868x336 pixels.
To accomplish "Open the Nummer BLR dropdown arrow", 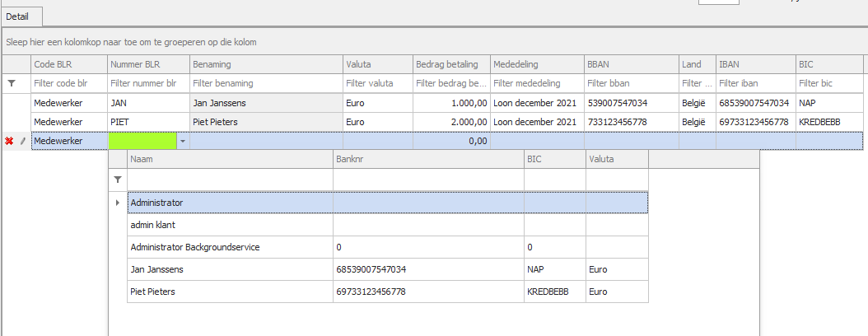I will click(x=183, y=141).
